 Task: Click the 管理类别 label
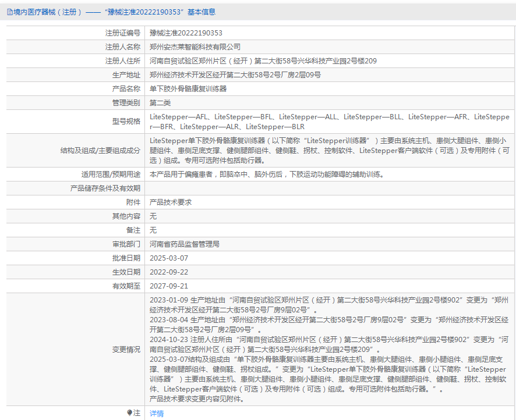tap(126, 103)
